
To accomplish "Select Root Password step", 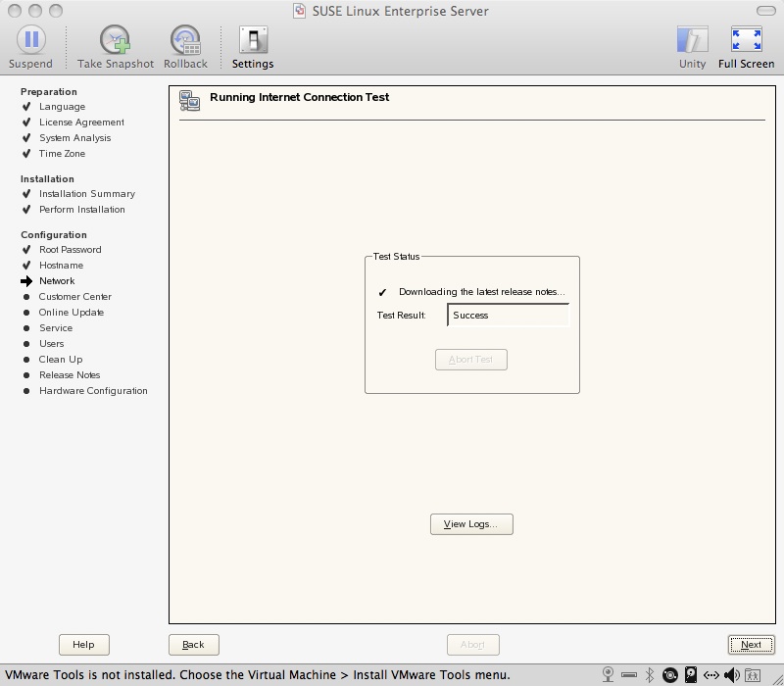I will point(70,250).
